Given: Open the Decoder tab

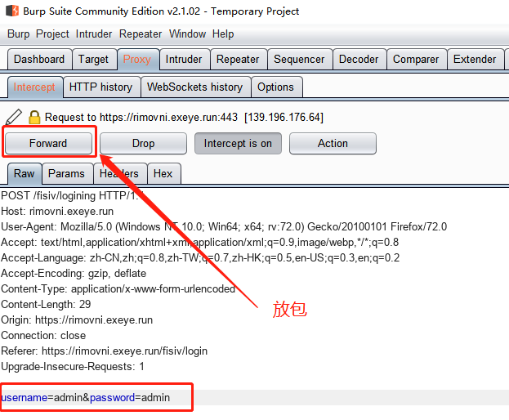Looking at the screenshot, I should (x=359, y=59).
